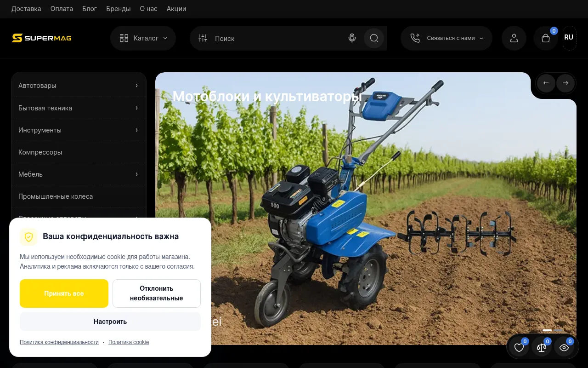Open recently viewed eye icon
588x368 pixels.
pyautogui.click(x=564, y=348)
